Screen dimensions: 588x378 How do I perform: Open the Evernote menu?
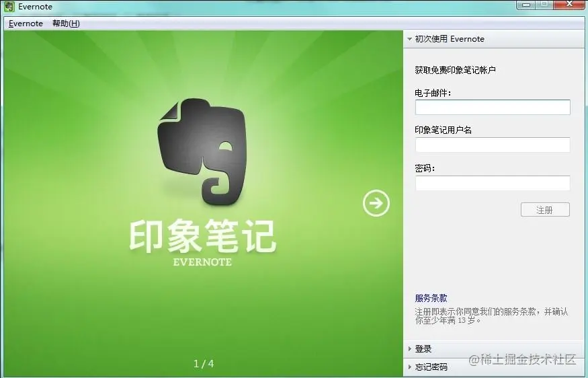click(26, 24)
